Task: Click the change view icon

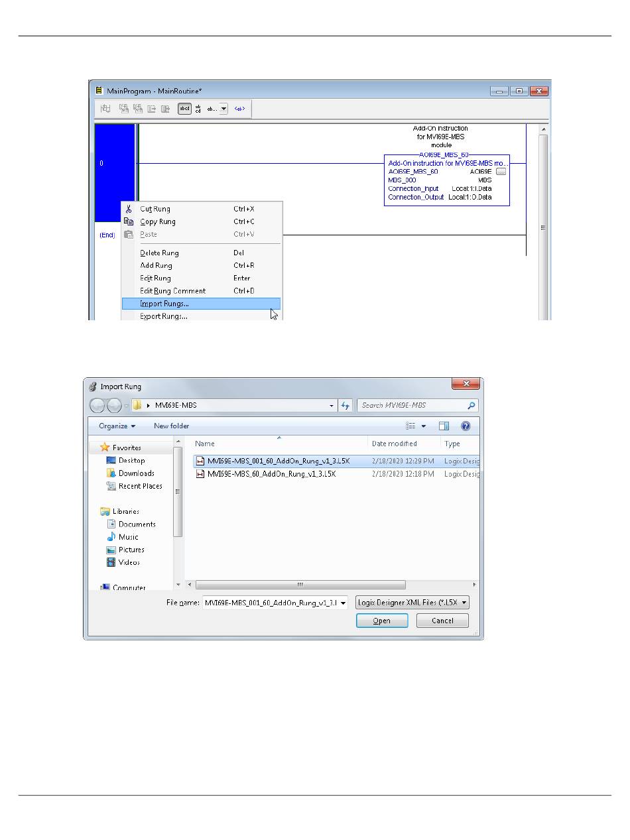Action: (x=411, y=426)
